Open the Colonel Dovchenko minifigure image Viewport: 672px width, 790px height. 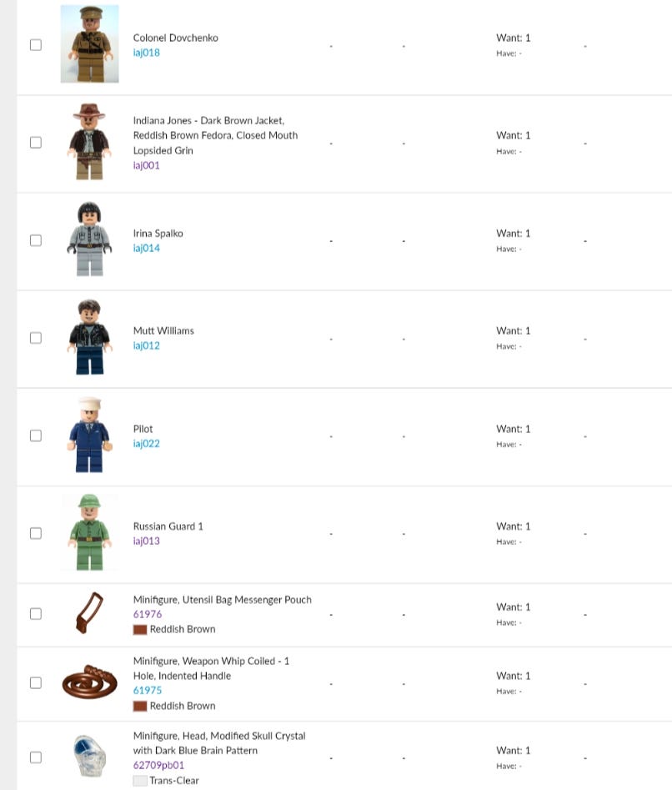pos(89,44)
